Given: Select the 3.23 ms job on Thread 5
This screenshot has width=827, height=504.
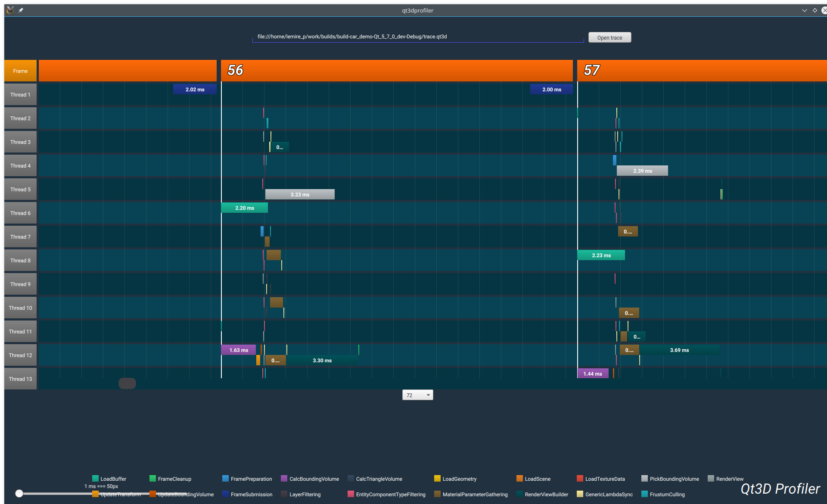Looking at the screenshot, I should pyautogui.click(x=300, y=195).
